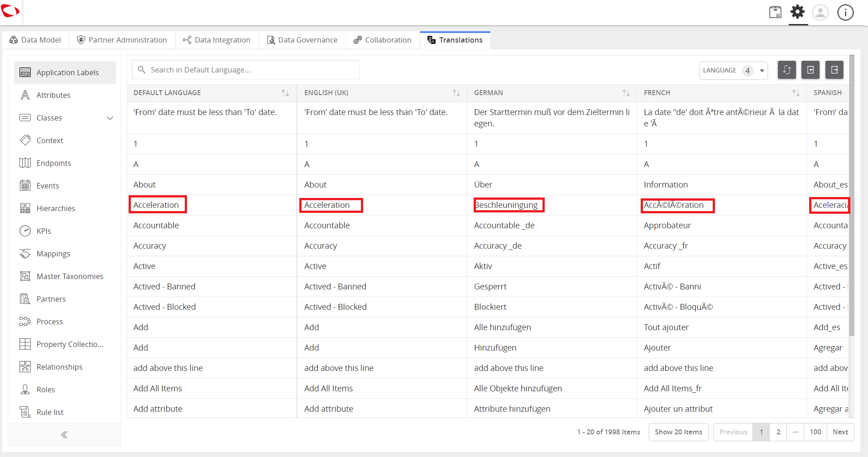The width and height of the screenshot is (868, 457).
Task: Open the user profile avatar
Action: click(820, 12)
